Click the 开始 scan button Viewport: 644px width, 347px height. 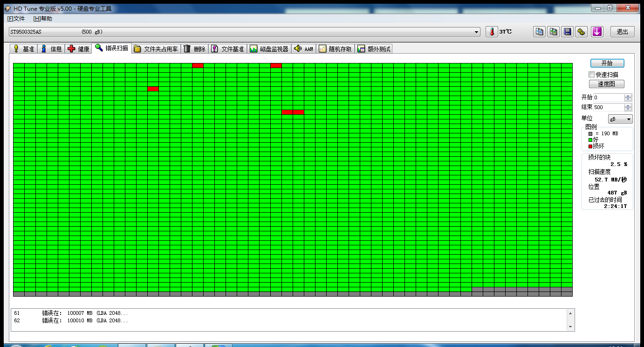[x=607, y=63]
